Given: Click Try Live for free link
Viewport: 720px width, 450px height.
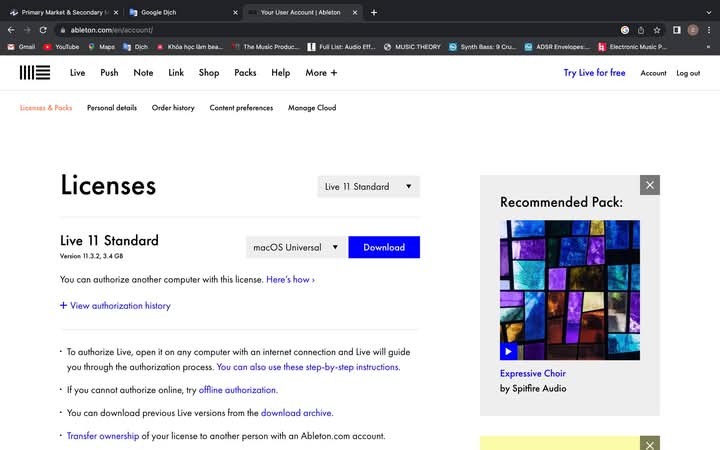Looking at the screenshot, I should coord(594,73).
